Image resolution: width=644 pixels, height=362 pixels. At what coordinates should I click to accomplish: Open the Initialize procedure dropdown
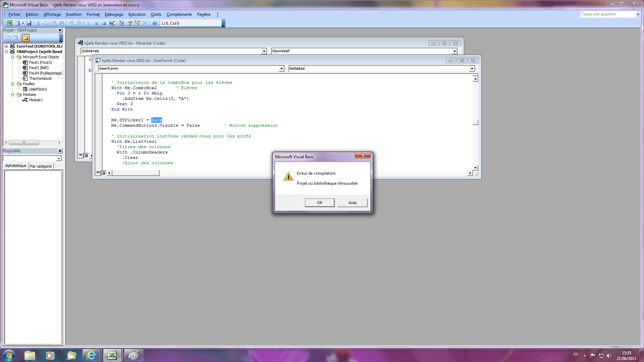[472, 69]
